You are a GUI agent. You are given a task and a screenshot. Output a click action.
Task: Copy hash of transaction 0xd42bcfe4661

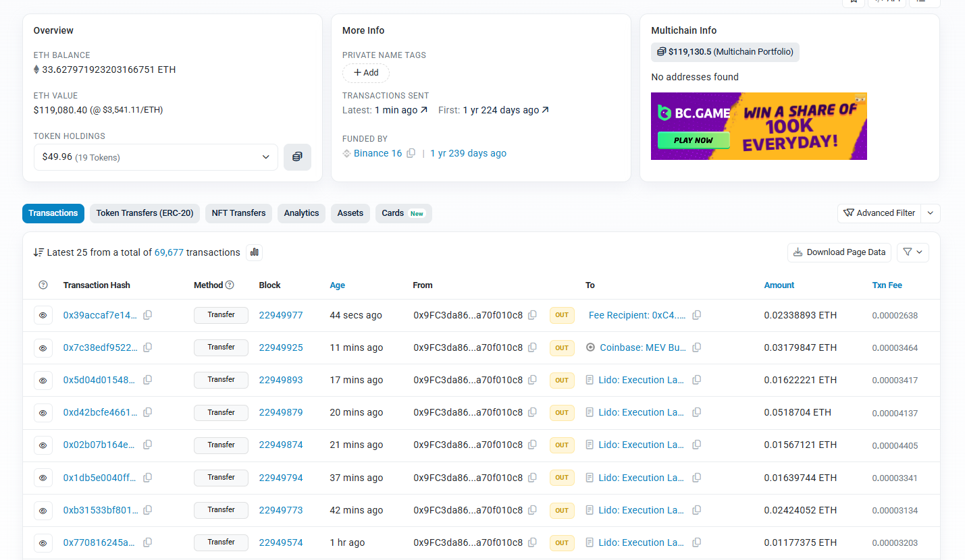147,412
